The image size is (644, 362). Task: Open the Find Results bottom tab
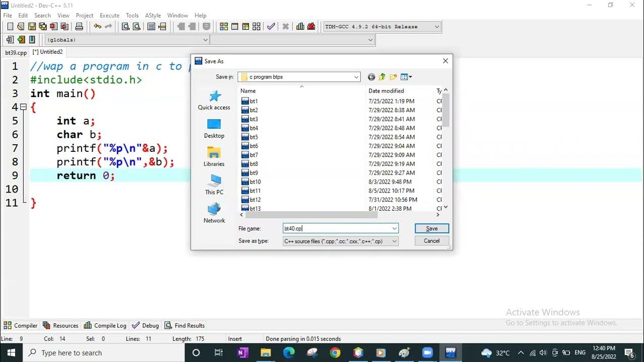(x=185, y=325)
